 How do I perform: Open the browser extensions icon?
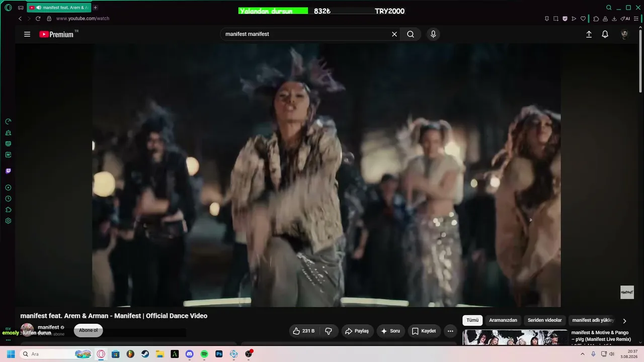coord(596,19)
